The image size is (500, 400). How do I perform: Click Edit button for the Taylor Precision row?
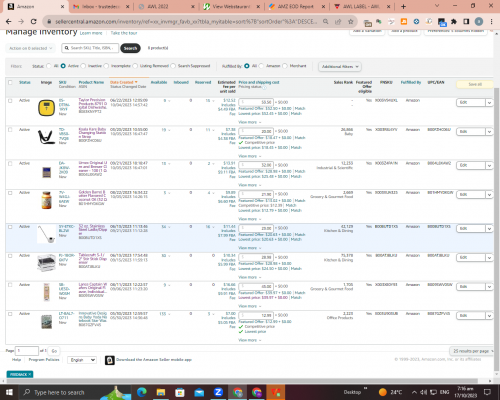click(x=471, y=103)
